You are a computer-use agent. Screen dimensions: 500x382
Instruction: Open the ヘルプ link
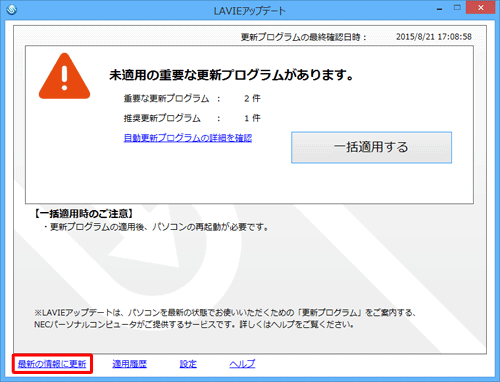[x=242, y=364]
